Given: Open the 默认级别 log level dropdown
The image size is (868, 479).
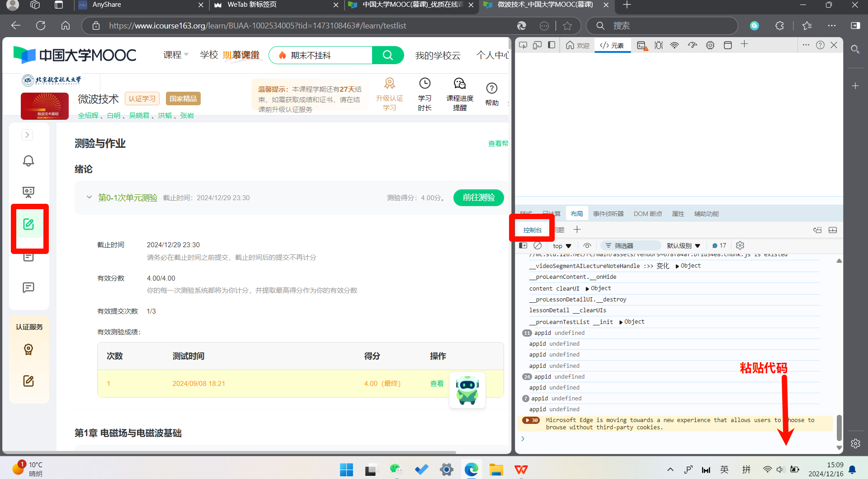Looking at the screenshot, I should (x=683, y=246).
